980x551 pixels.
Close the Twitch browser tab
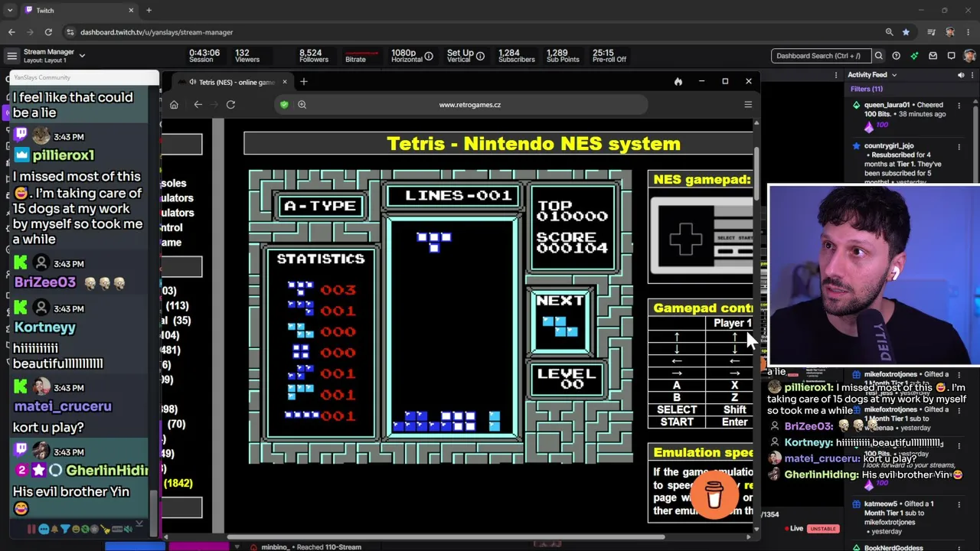point(131,10)
